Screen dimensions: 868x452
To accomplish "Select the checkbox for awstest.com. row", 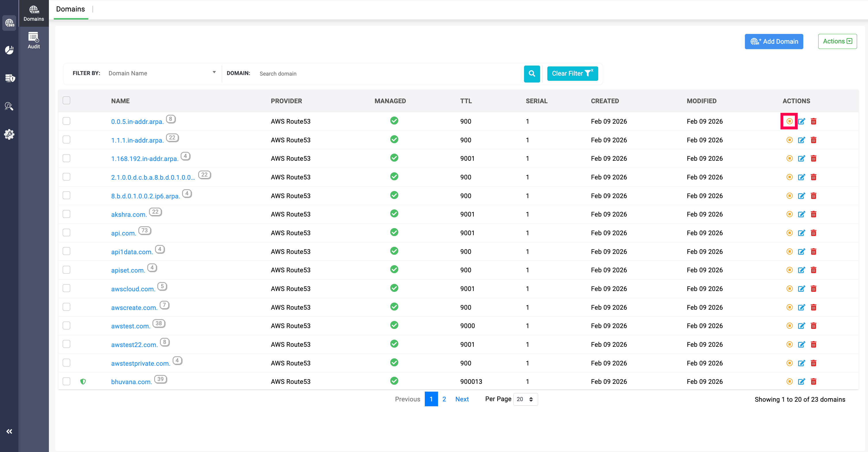I will [x=66, y=325].
